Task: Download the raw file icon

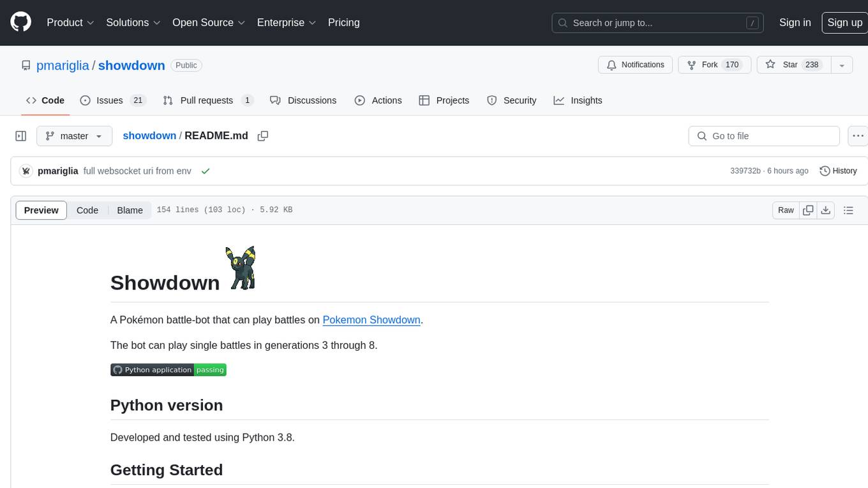Action: click(825, 210)
